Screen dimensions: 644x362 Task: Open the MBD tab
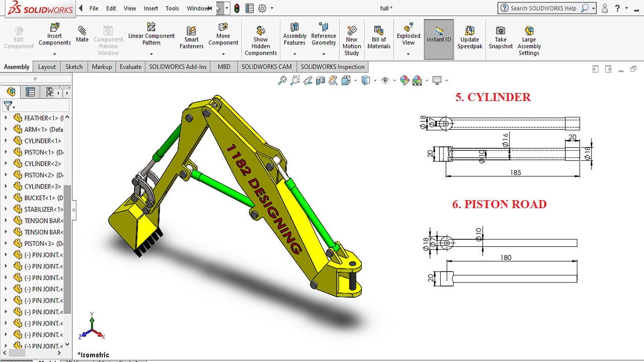point(224,67)
